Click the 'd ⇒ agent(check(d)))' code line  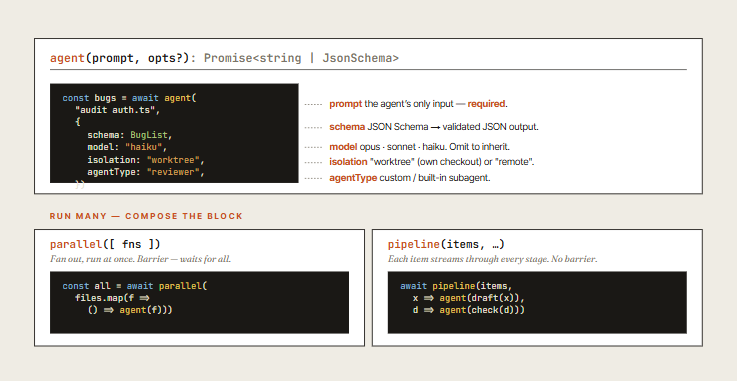(x=469, y=310)
